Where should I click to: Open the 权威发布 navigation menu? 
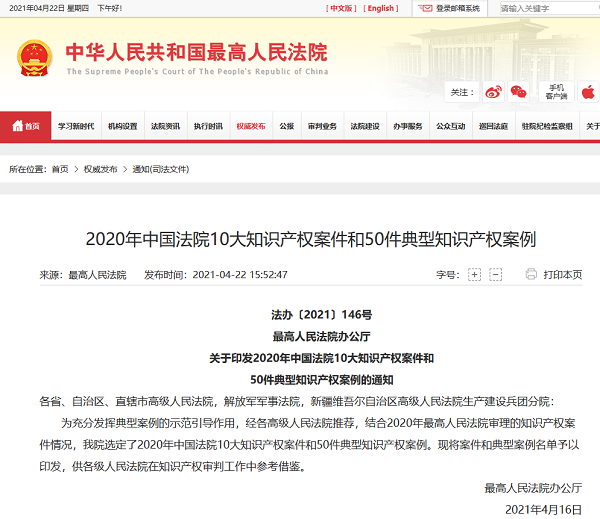point(251,126)
